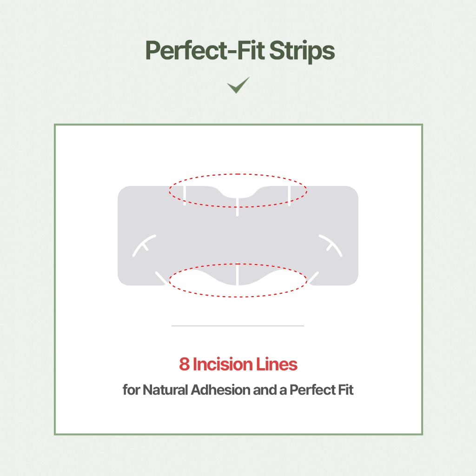Screen dimensions: 476x476
Task: Click the top right vertical incision line
Action: pyautogui.click(x=290, y=195)
